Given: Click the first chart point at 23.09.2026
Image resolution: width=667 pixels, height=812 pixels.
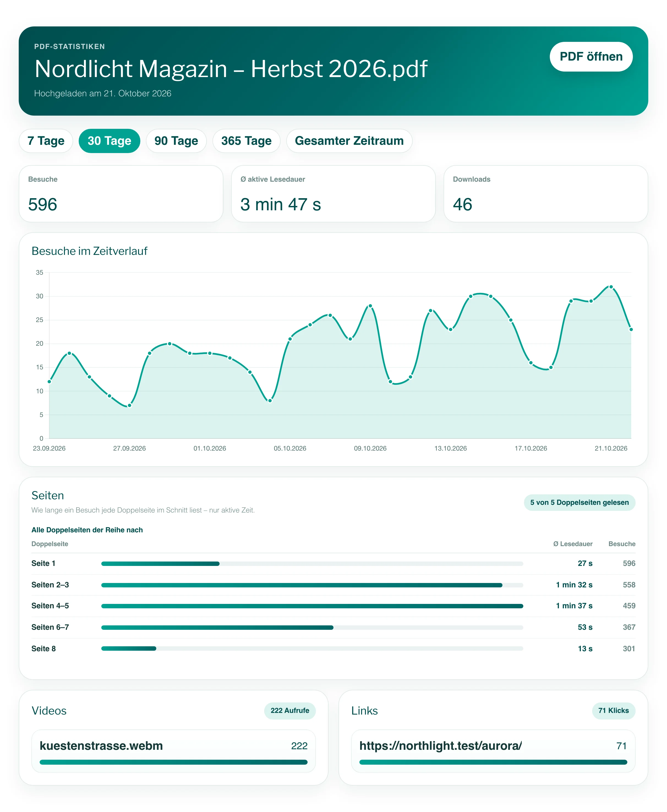Looking at the screenshot, I should (x=49, y=382).
